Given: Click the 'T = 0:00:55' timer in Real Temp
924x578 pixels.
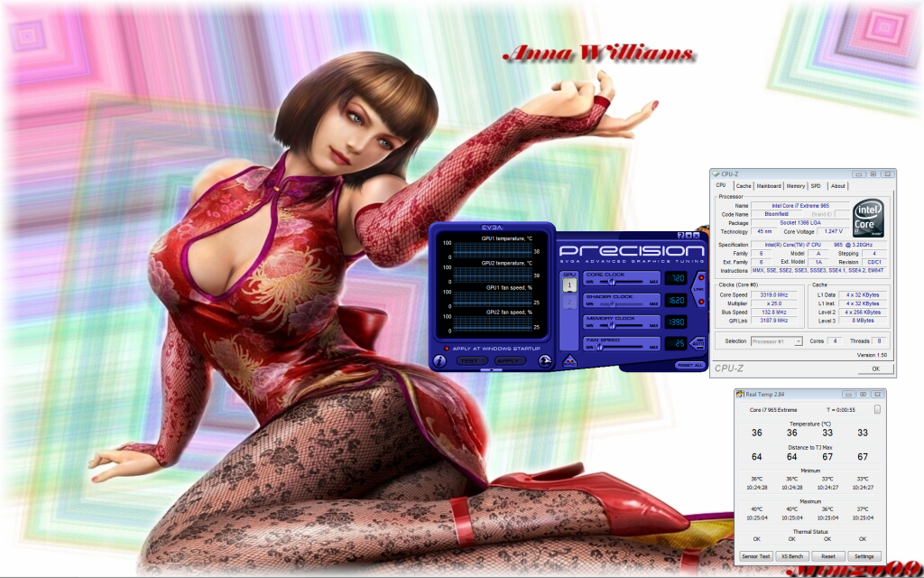Looking at the screenshot, I should tap(841, 410).
